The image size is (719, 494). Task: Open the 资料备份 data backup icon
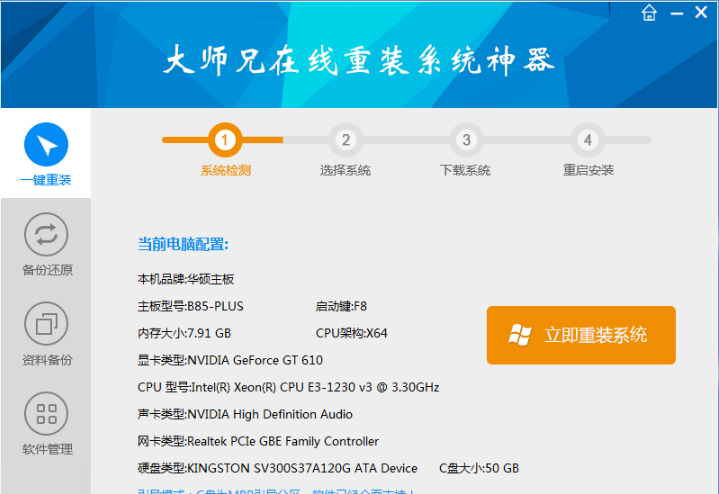tap(46, 323)
